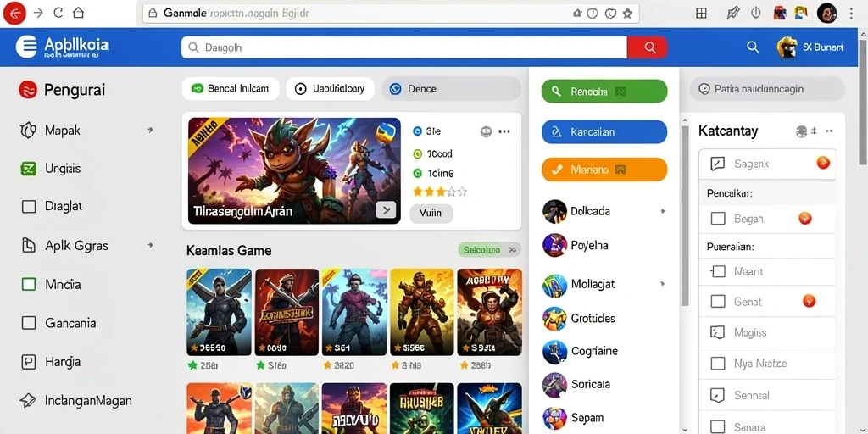The height and width of the screenshot is (434, 868).
Task: Toggle the Gancania checkbox
Action: coord(28,323)
